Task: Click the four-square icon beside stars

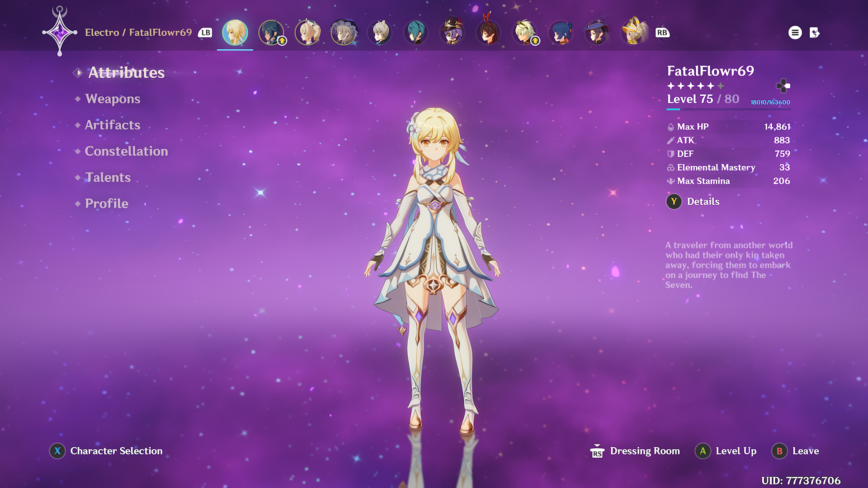Action: pos(783,85)
